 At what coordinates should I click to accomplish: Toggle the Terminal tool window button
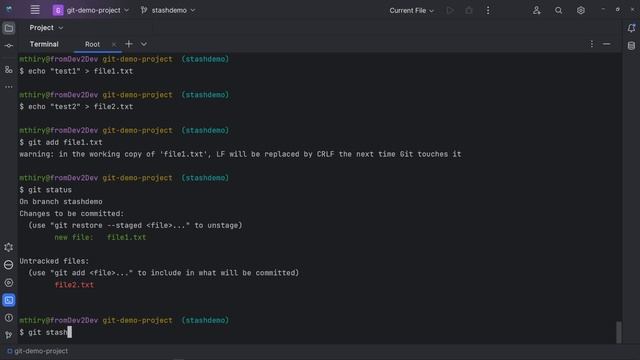tap(9, 300)
